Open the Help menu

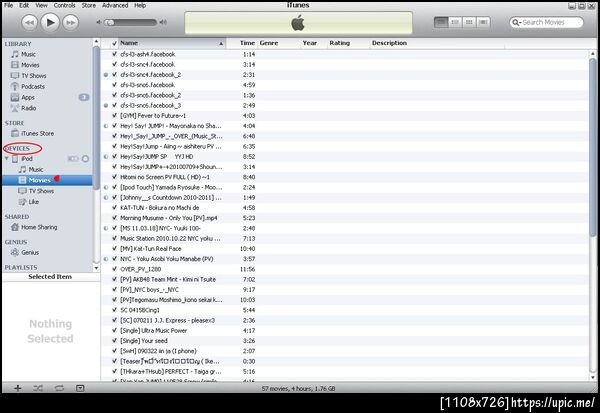[140, 5]
